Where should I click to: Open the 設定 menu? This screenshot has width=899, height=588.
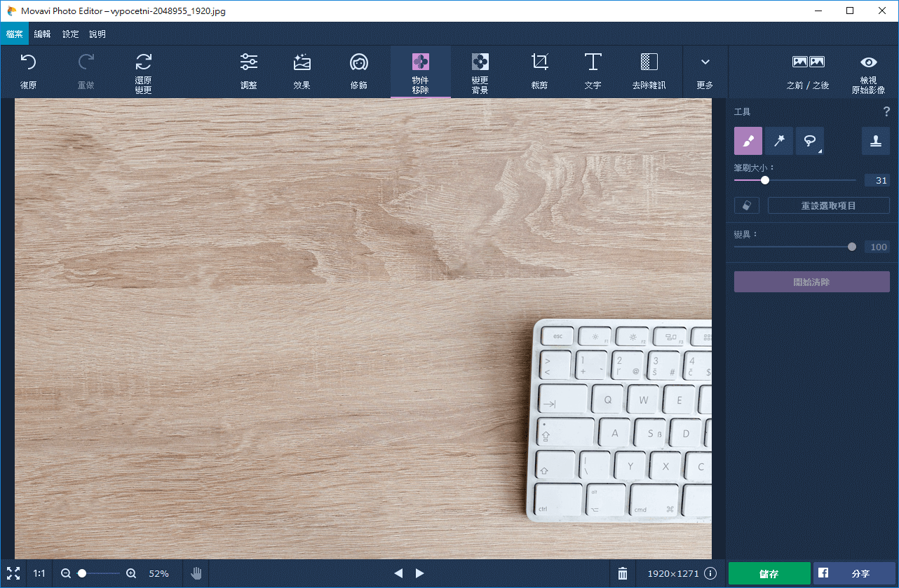click(x=70, y=34)
